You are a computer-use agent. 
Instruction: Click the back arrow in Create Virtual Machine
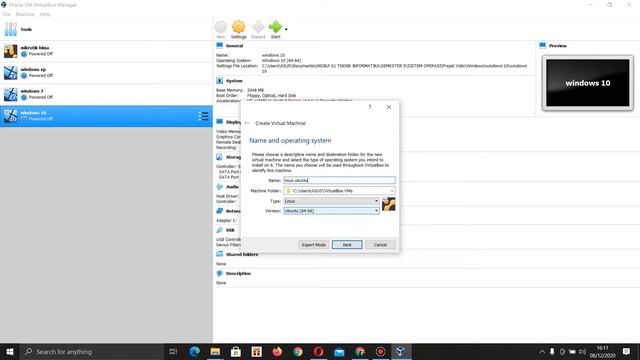(x=247, y=123)
